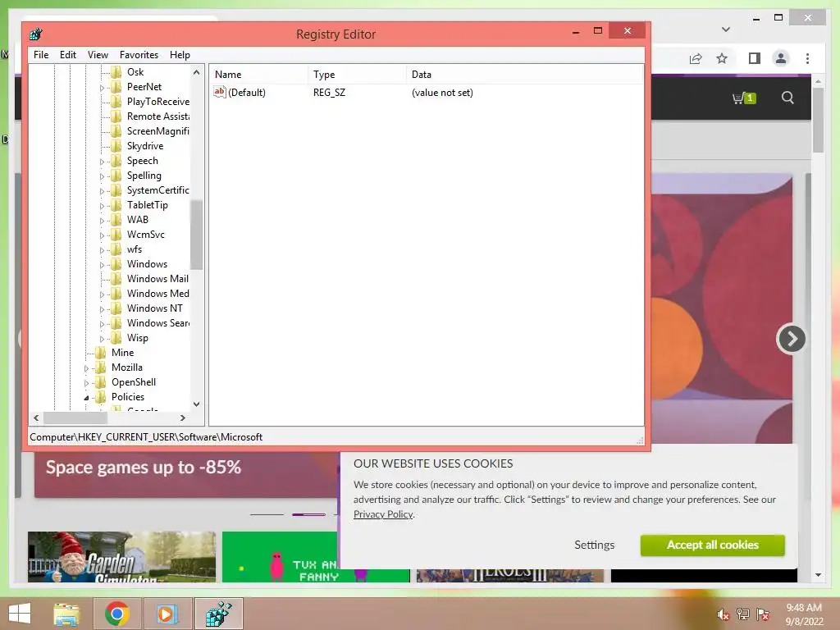This screenshot has height=630, width=840.
Task: Open the View menu in Registry Editor
Action: (x=98, y=55)
